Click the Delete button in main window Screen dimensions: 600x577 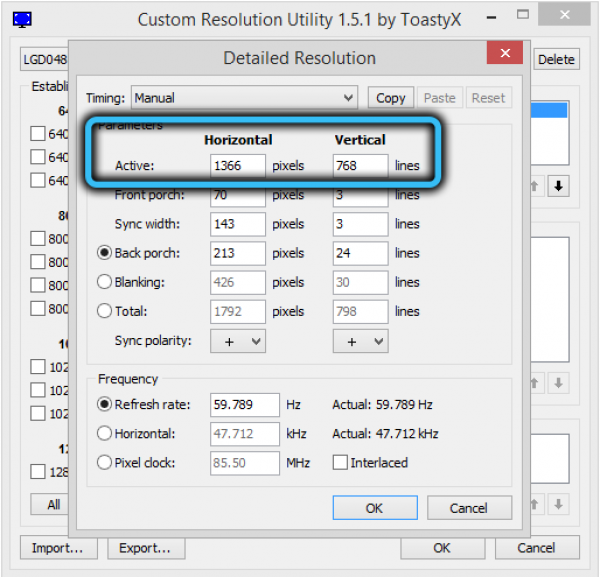point(556,59)
